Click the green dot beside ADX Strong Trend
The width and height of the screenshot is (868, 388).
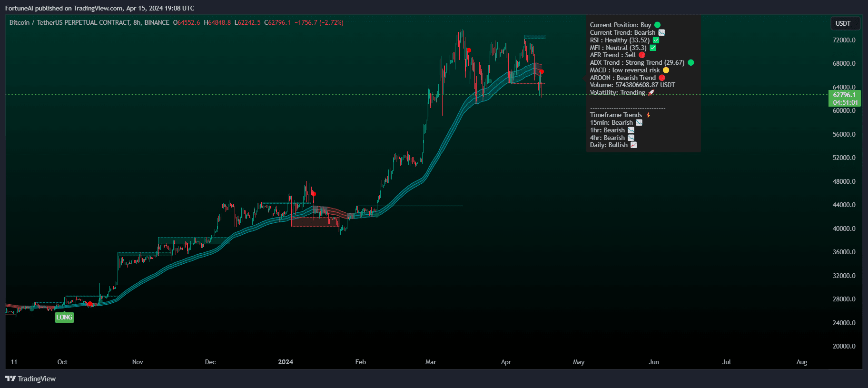point(690,62)
